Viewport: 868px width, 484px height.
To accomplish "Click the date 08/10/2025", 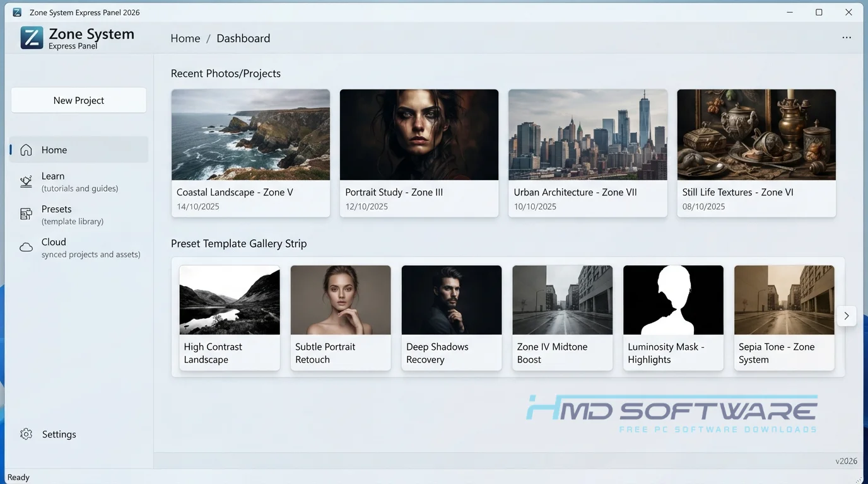I will tap(703, 207).
